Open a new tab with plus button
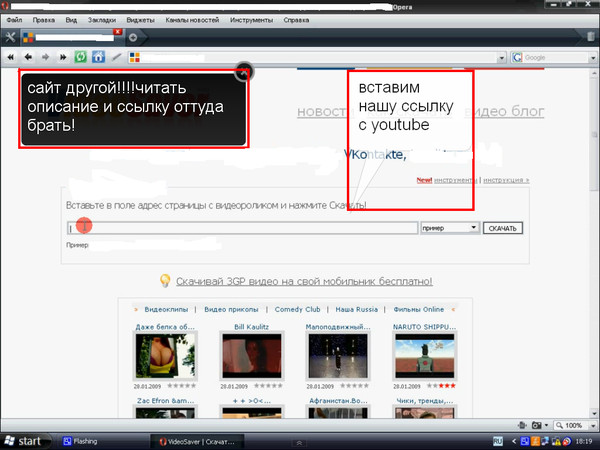 (133, 38)
